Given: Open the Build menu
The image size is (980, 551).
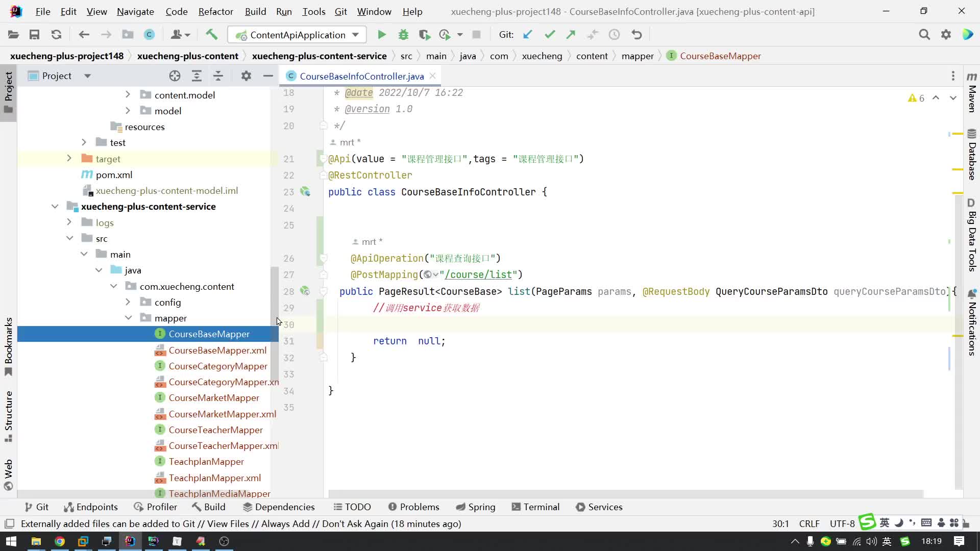Looking at the screenshot, I should click(x=255, y=11).
